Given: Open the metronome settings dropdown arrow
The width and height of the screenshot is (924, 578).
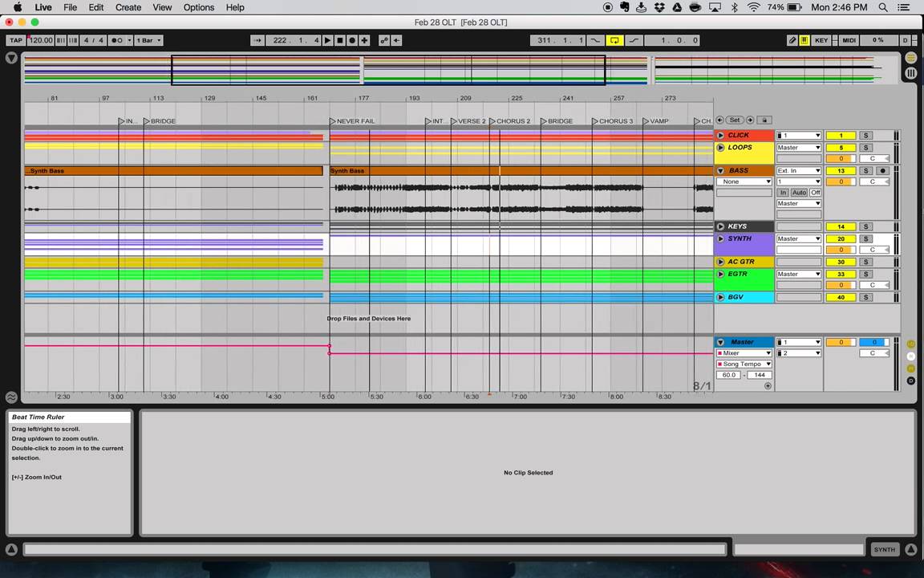Looking at the screenshot, I should tap(130, 40).
